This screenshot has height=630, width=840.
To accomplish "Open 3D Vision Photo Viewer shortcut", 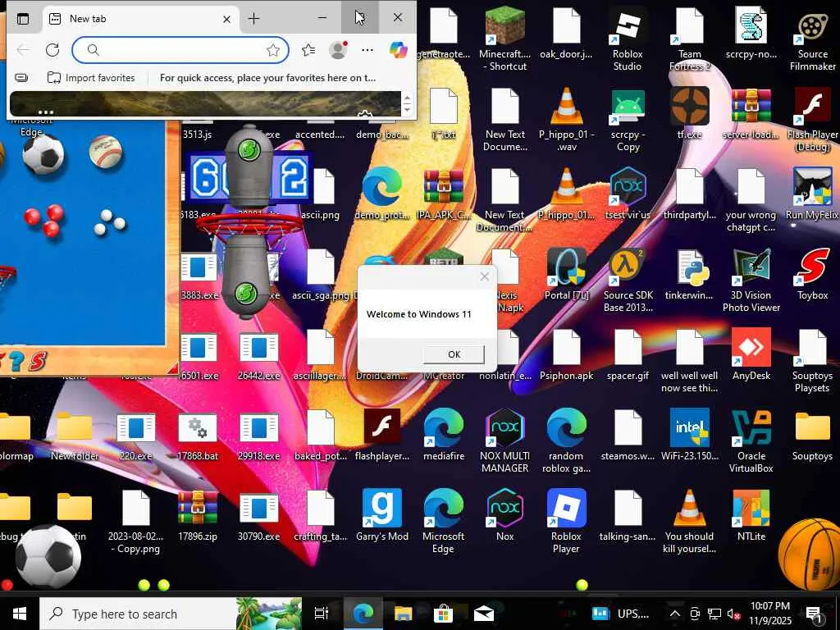I will point(751,281).
